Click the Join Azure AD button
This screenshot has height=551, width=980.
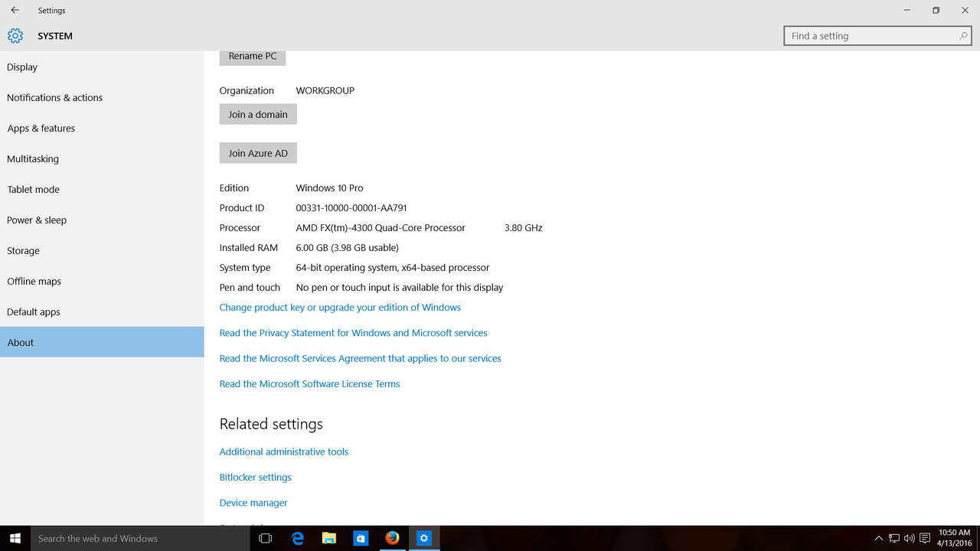tap(258, 153)
